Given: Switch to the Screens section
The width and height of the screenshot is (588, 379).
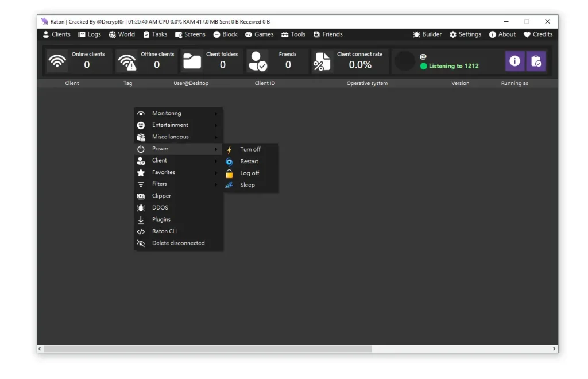Looking at the screenshot, I should tap(190, 34).
